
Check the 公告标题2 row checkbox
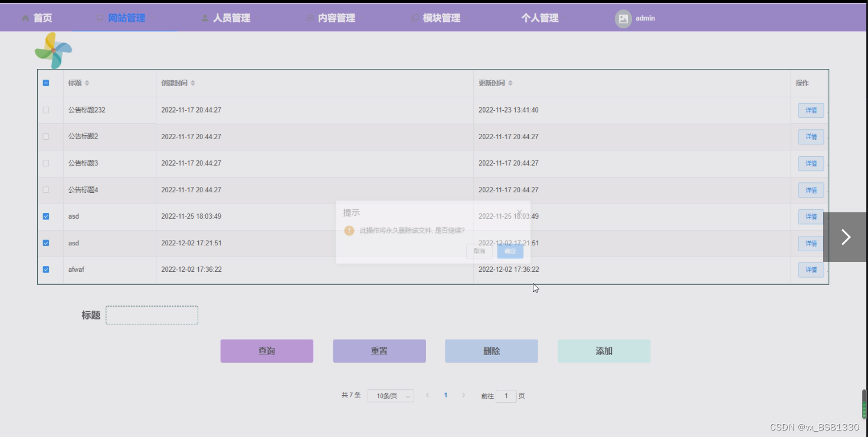tap(46, 137)
